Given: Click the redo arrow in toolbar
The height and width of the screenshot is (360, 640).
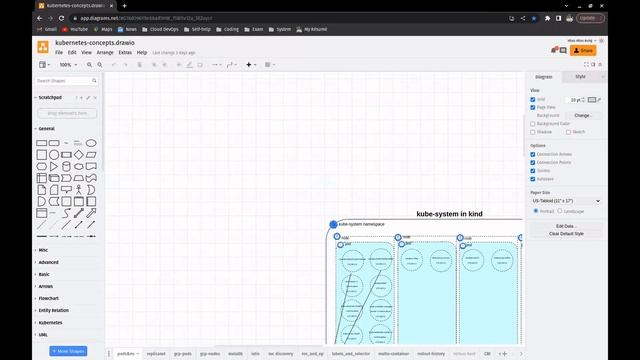Looking at the screenshot, I should click(x=125, y=64).
